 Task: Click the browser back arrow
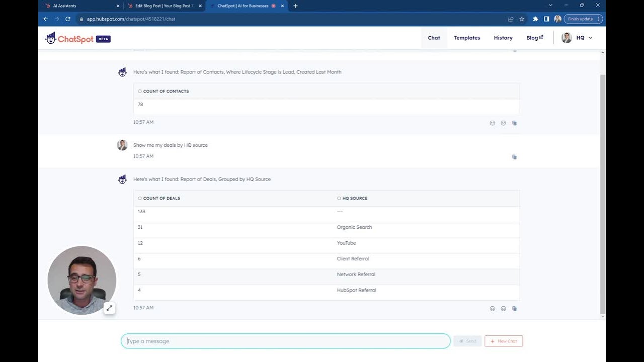click(46, 19)
